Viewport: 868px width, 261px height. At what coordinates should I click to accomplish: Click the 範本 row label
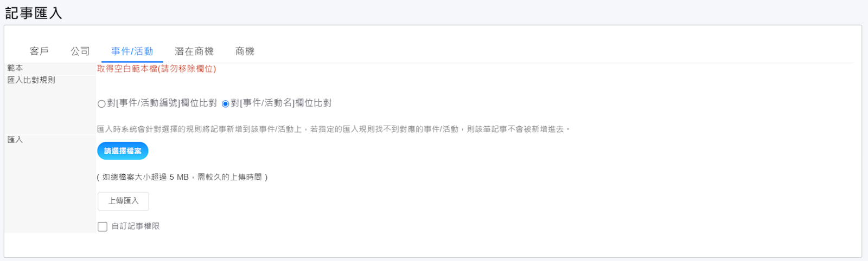[15, 68]
